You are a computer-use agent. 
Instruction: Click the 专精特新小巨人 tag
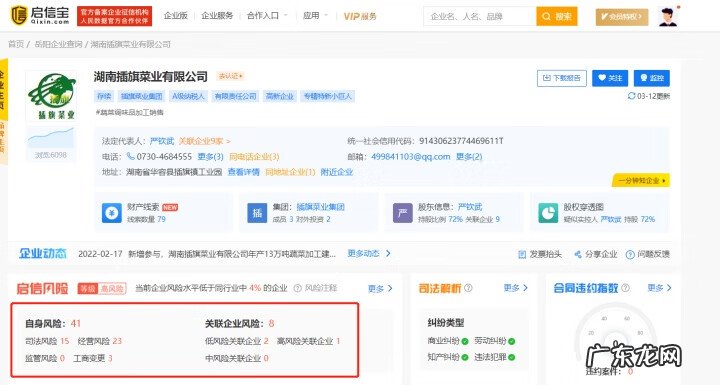coord(327,96)
